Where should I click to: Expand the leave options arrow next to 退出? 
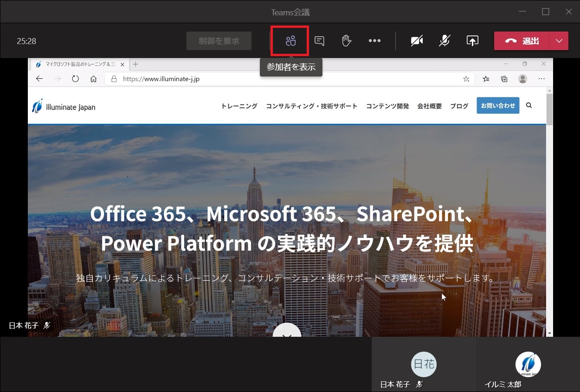(559, 41)
